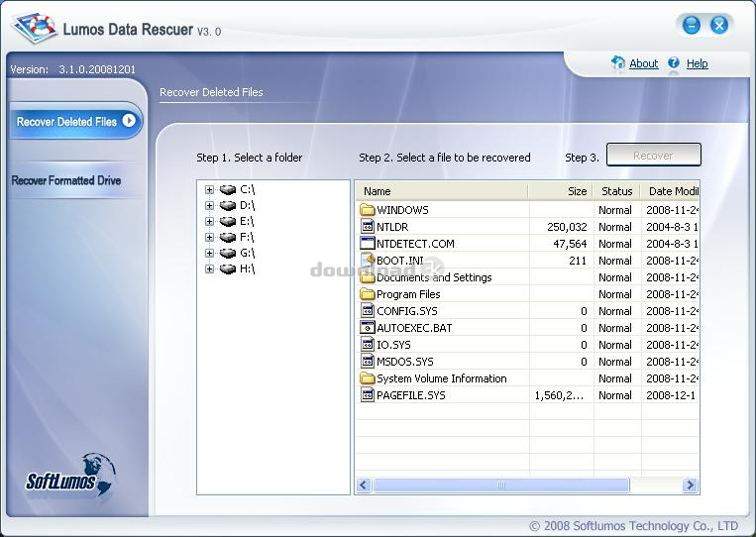
Task: Click the AUTOEXEC.BAT file icon
Action: click(x=368, y=327)
